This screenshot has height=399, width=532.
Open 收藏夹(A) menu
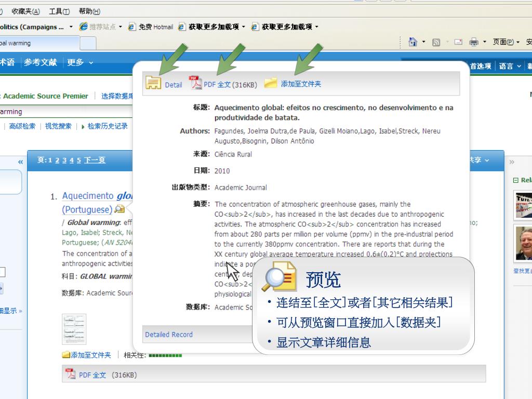tap(25, 11)
